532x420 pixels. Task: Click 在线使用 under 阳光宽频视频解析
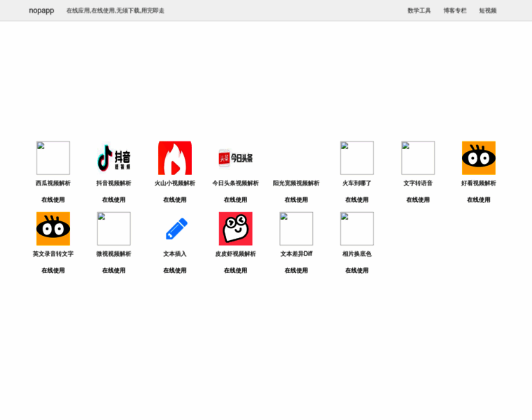coord(296,199)
